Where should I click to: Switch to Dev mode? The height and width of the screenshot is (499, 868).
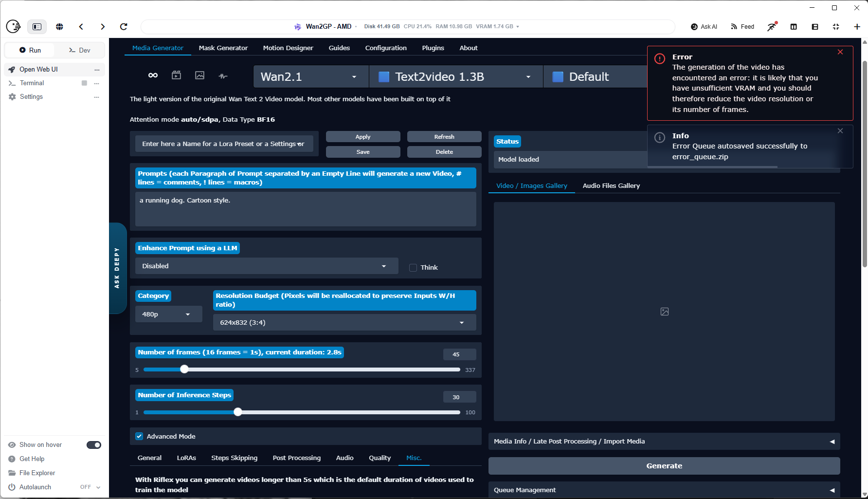point(79,50)
